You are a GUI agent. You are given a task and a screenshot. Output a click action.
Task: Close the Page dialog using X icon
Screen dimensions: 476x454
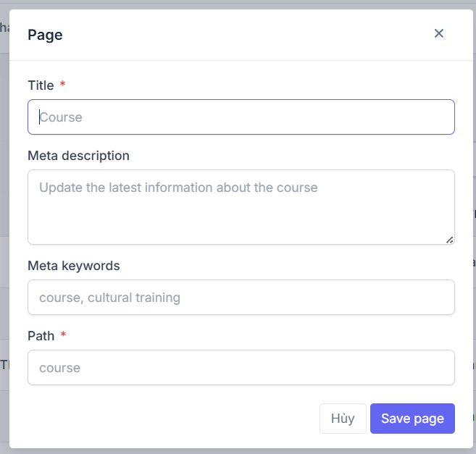pos(438,33)
